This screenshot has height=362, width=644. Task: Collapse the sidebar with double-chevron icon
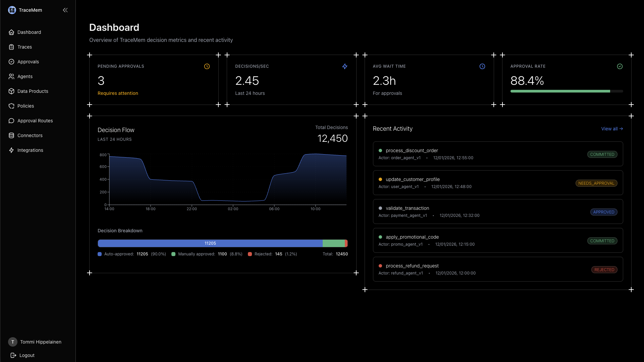tap(65, 10)
